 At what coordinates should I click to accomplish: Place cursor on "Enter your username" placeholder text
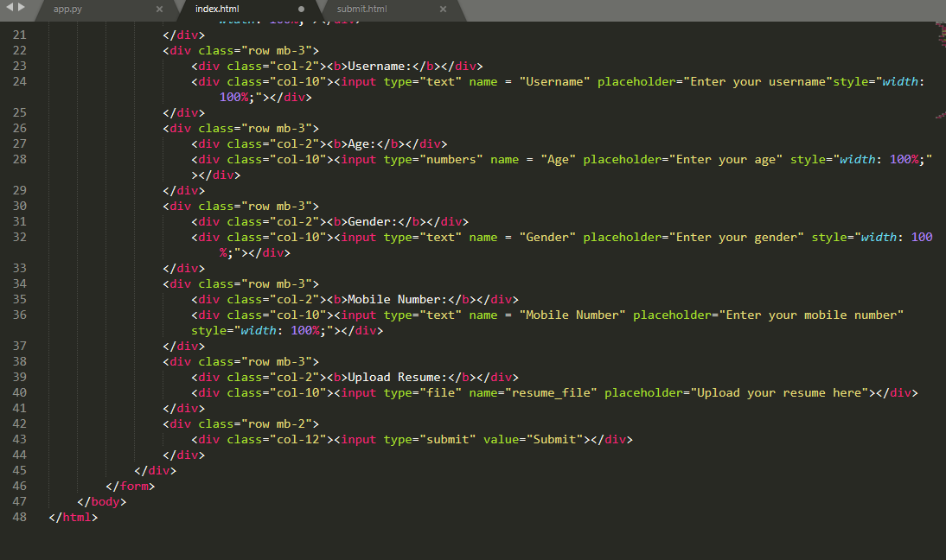(757, 81)
